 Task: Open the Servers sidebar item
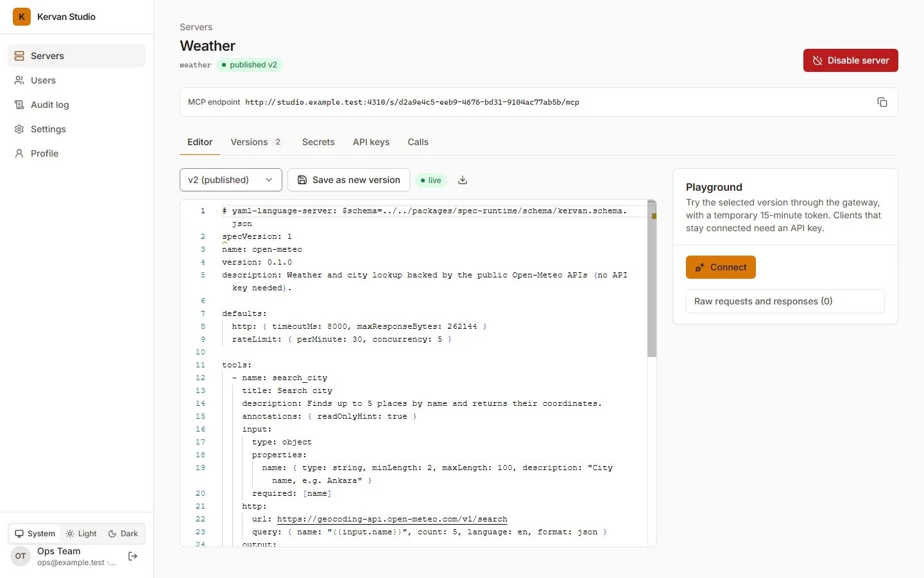pos(77,56)
